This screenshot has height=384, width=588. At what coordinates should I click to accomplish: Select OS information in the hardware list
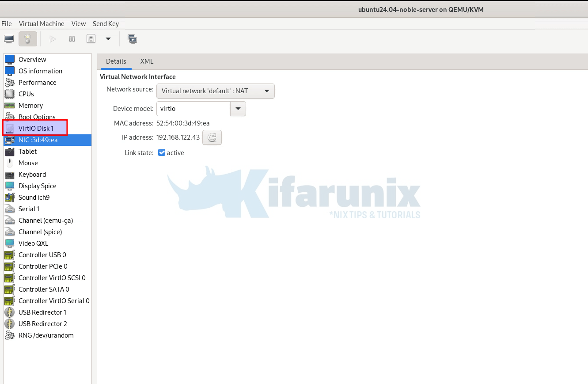click(48, 71)
